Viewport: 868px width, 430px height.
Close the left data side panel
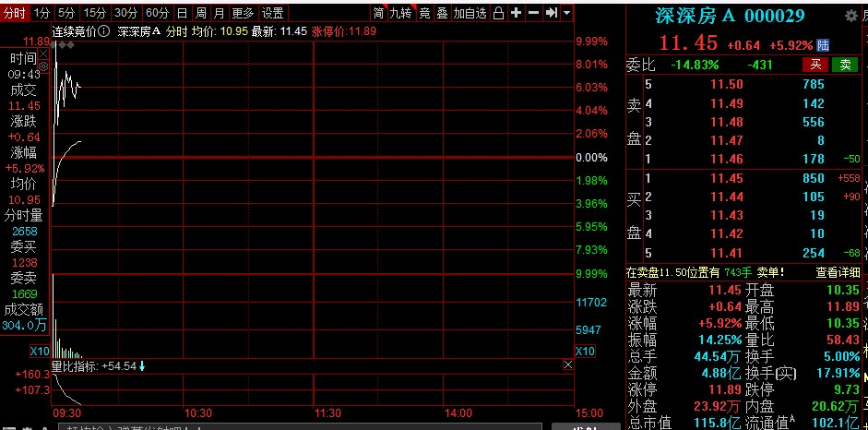[x=43, y=54]
